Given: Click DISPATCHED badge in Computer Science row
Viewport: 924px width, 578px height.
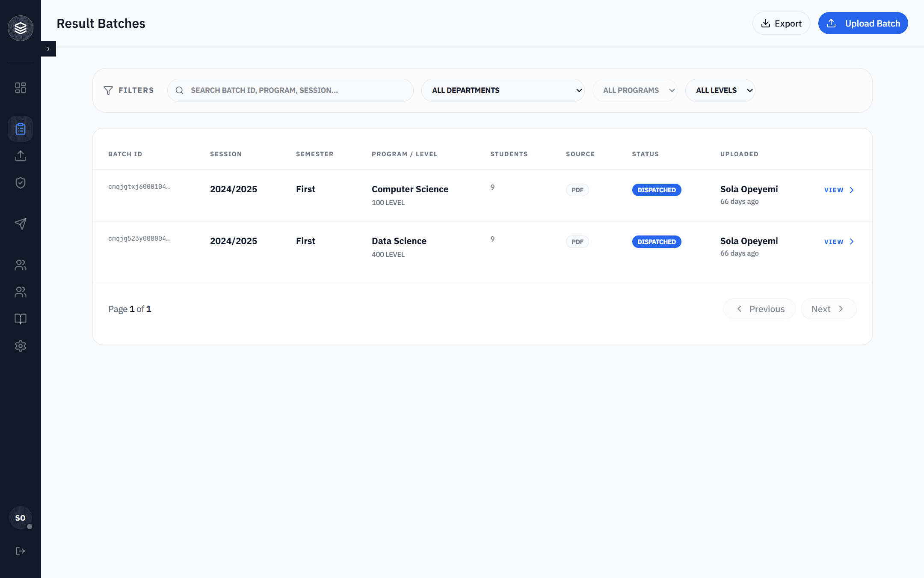Looking at the screenshot, I should click(x=657, y=190).
